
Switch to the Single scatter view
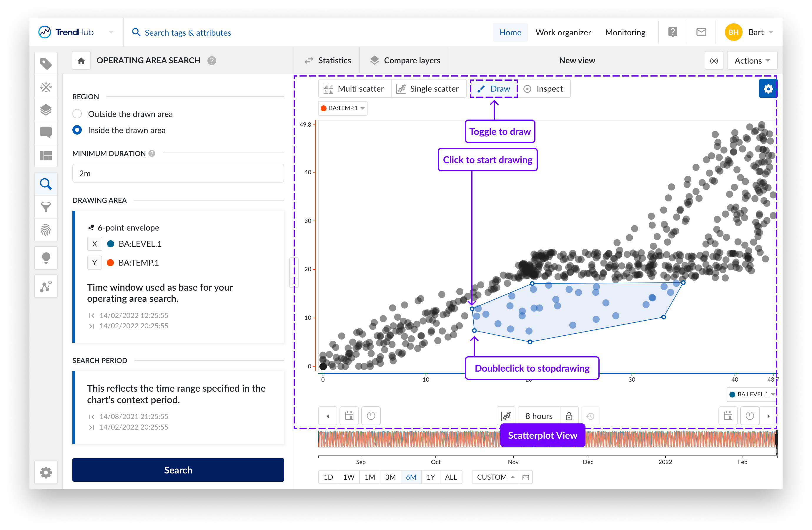(428, 89)
